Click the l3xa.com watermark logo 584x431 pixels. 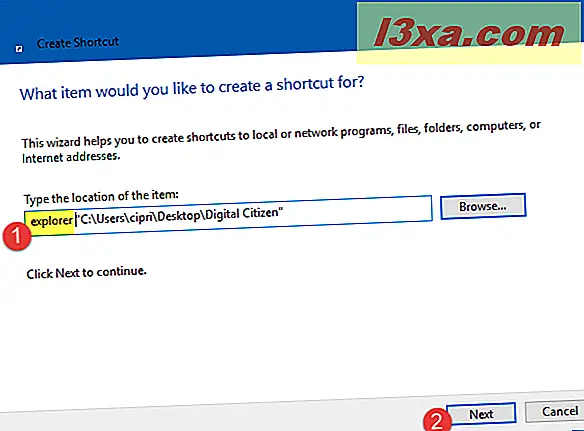469,34
